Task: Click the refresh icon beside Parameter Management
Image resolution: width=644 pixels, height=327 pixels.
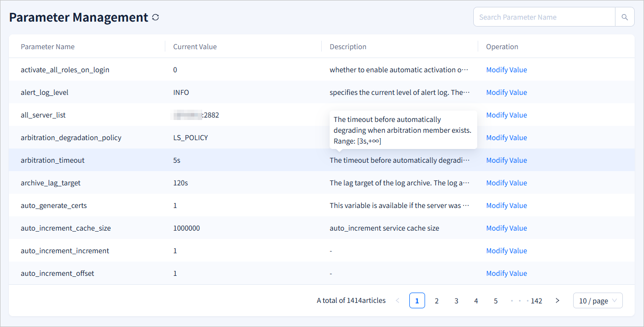Action: tap(155, 17)
